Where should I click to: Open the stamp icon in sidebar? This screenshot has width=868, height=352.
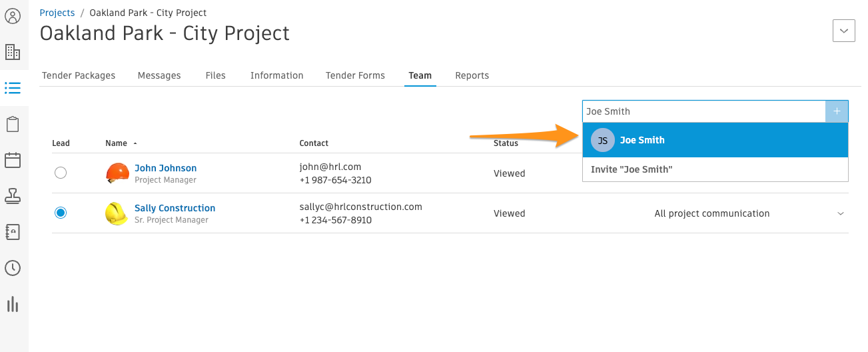[x=13, y=196]
